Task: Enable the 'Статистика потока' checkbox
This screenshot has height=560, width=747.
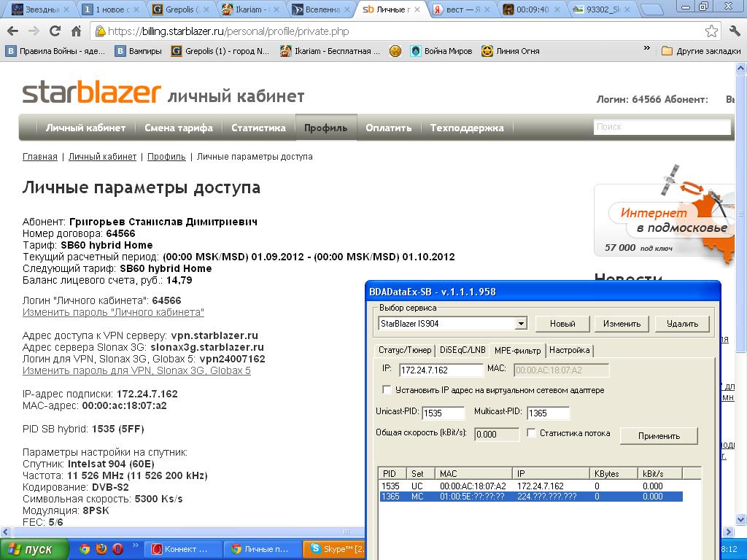Action: pyautogui.click(x=532, y=433)
